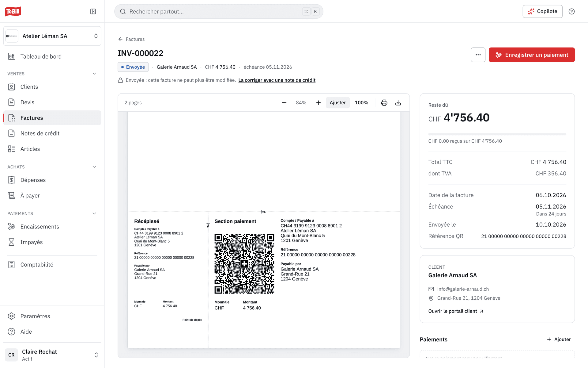Collapse the ACHATS section

pyautogui.click(x=94, y=167)
